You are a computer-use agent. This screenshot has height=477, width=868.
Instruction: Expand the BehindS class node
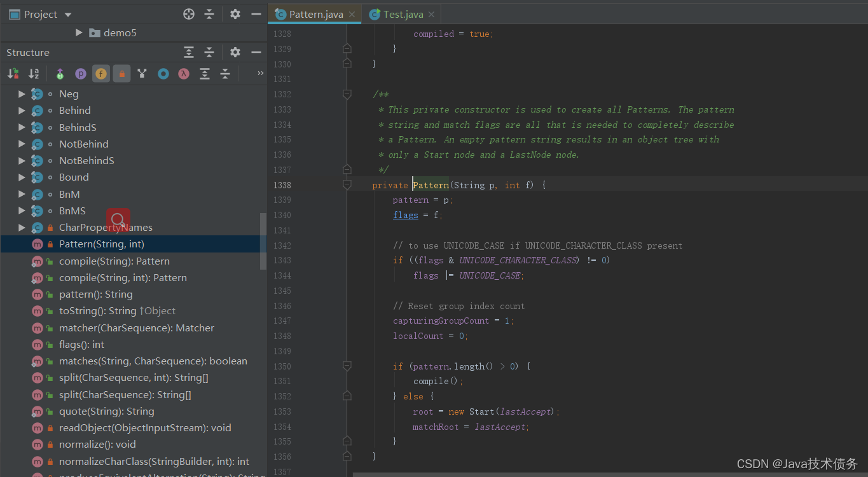(x=22, y=127)
